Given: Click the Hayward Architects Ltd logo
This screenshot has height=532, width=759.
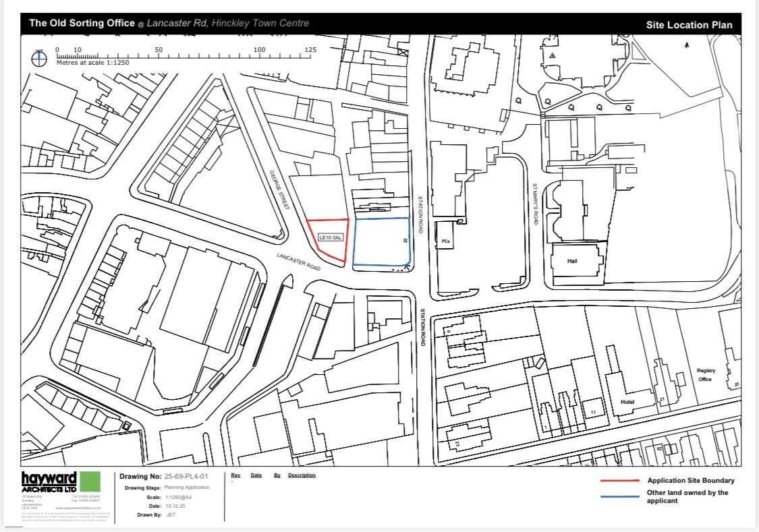Looking at the screenshot, I should [49, 482].
